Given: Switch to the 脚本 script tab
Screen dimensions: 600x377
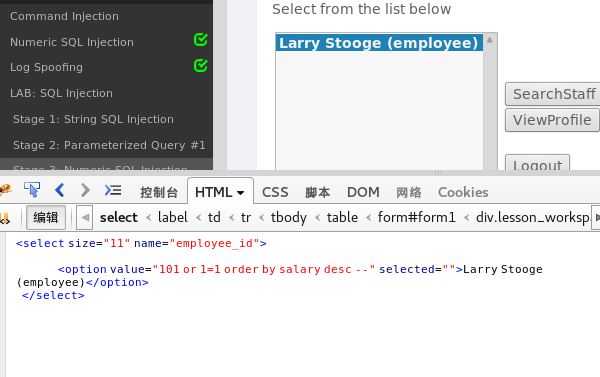Looking at the screenshot, I should [x=317, y=192].
